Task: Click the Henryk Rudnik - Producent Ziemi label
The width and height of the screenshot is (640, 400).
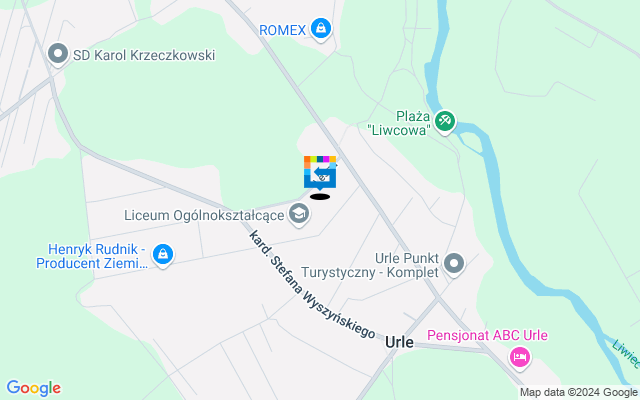Action: click(92, 256)
